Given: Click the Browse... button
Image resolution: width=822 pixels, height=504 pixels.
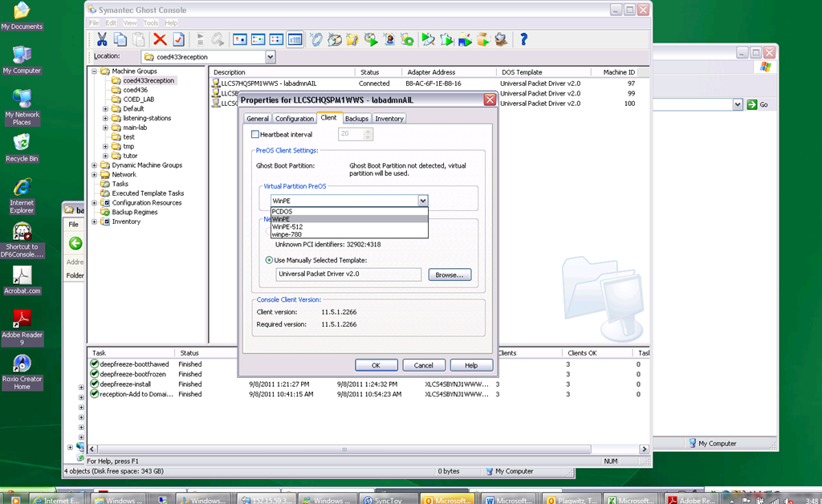Looking at the screenshot, I should coord(449,274).
